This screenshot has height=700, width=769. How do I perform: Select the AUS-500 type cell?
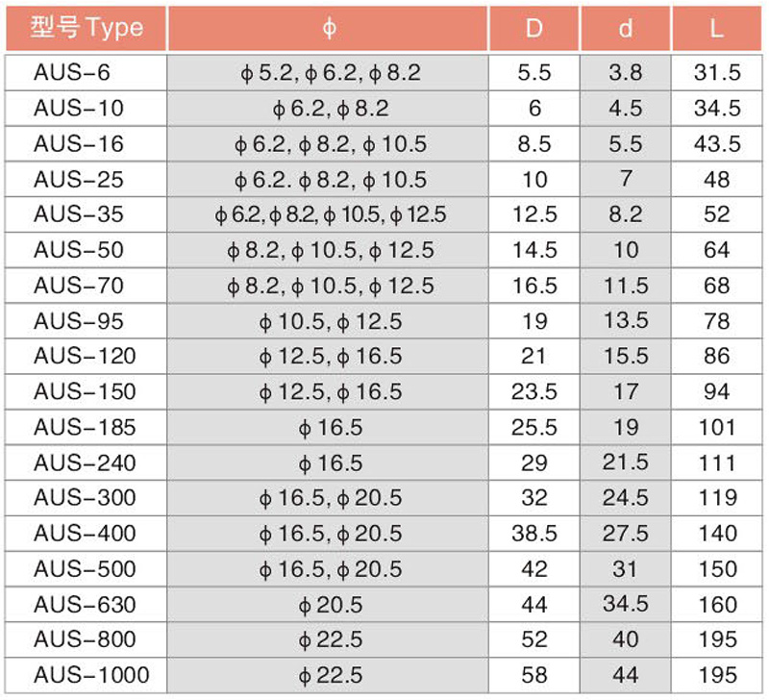[87, 569]
